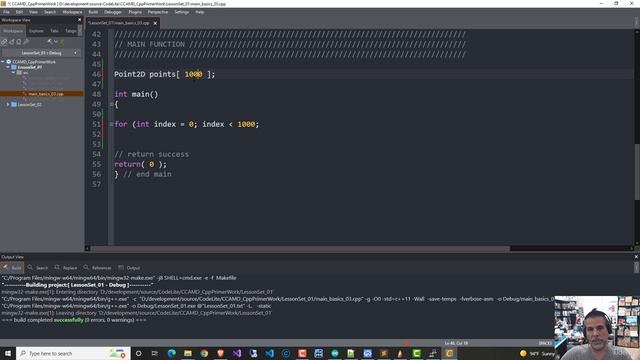The width and height of the screenshot is (640, 360).
Task: Collapse the CCAMD_CppPrimerWork workspace node
Action: tap(3, 62)
